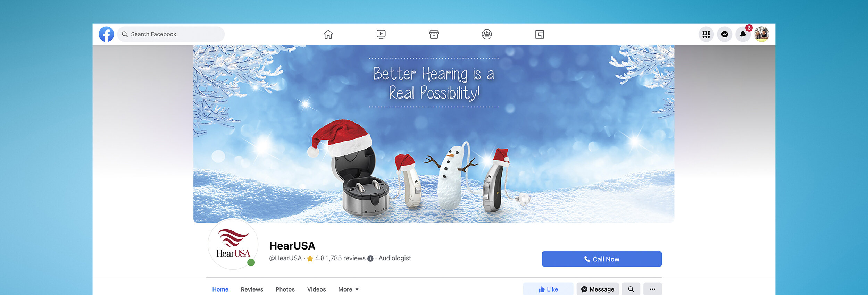This screenshot has width=868, height=295.
Task: Open the Gaming icon in top navigation
Action: click(x=540, y=34)
